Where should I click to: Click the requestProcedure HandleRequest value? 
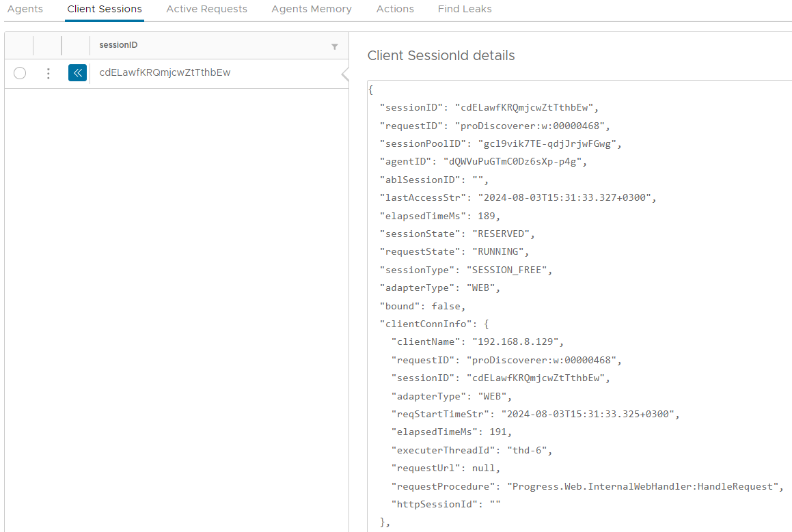[x=644, y=486]
